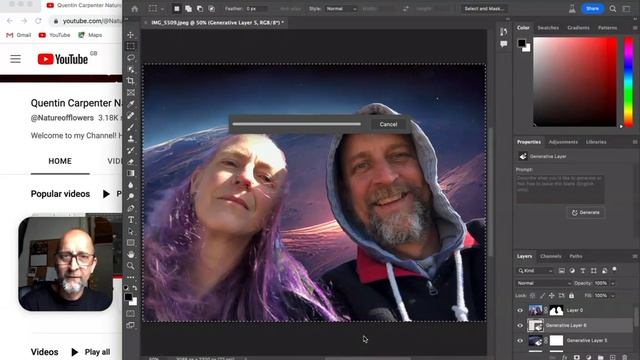
Task: Open Fill 100% dropdown arrow
Action: (613, 296)
